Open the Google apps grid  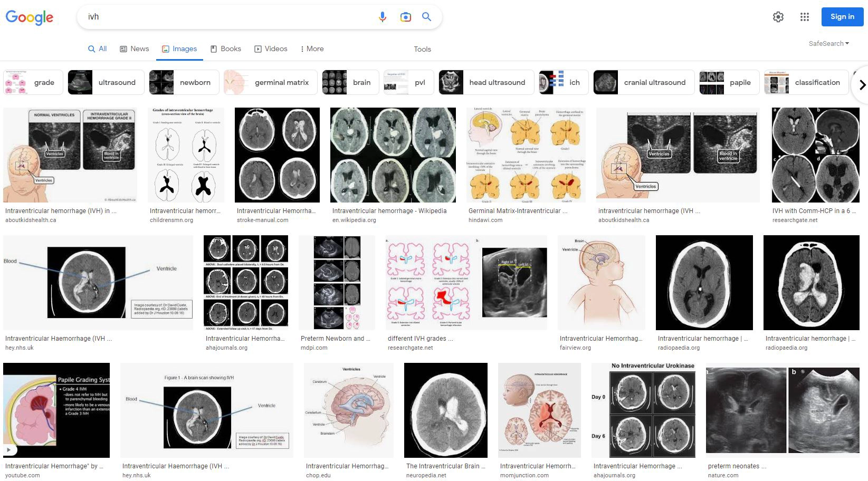pos(805,17)
